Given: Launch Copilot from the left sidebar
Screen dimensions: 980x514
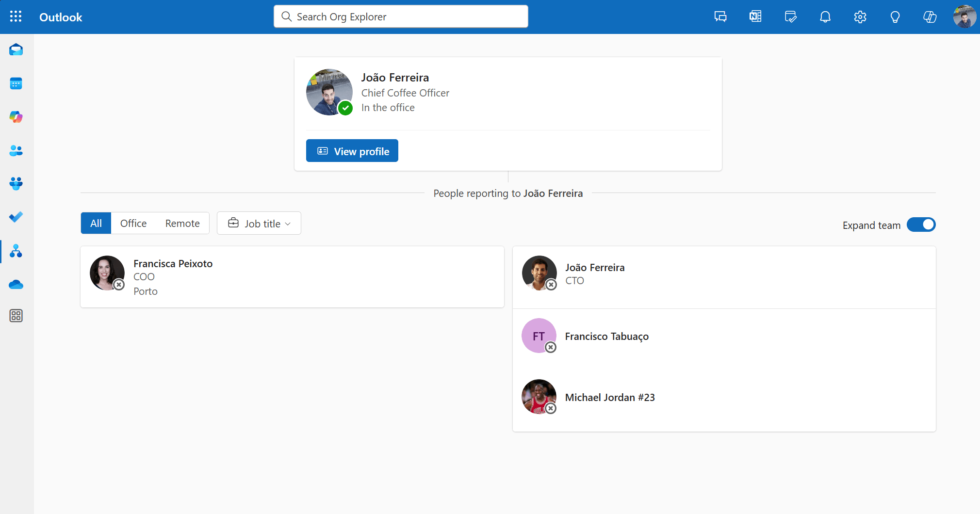Looking at the screenshot, I should [x=16, y=117].
